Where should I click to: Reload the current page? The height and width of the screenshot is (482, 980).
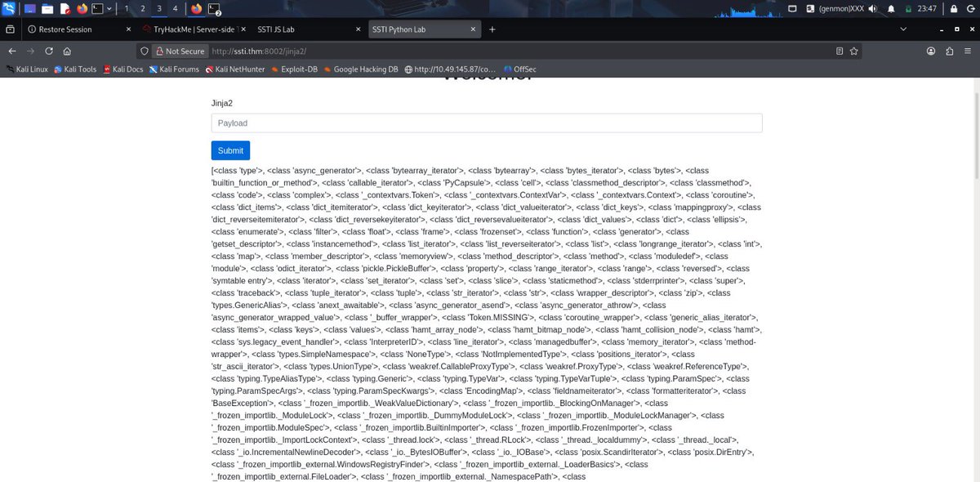tap(49, 51)
